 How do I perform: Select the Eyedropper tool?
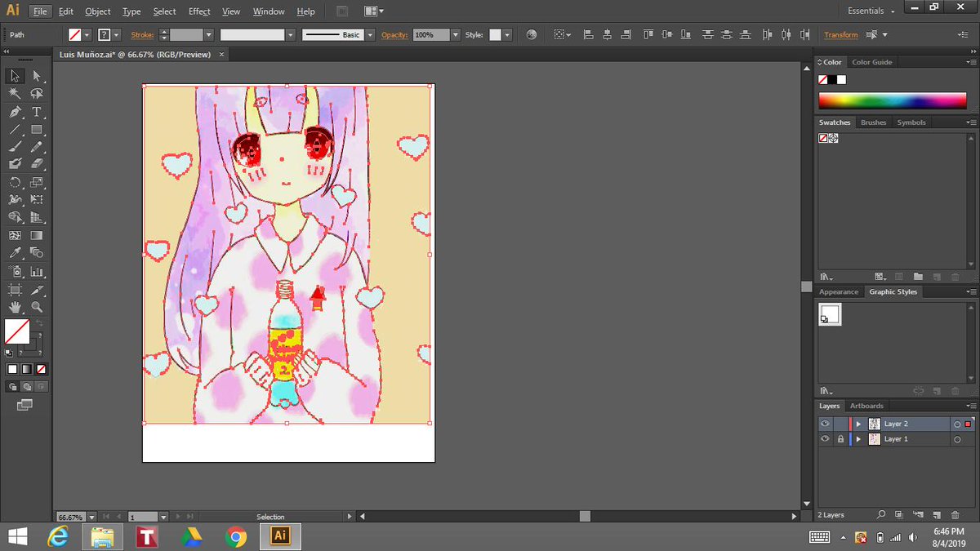[x=15, y=253]
